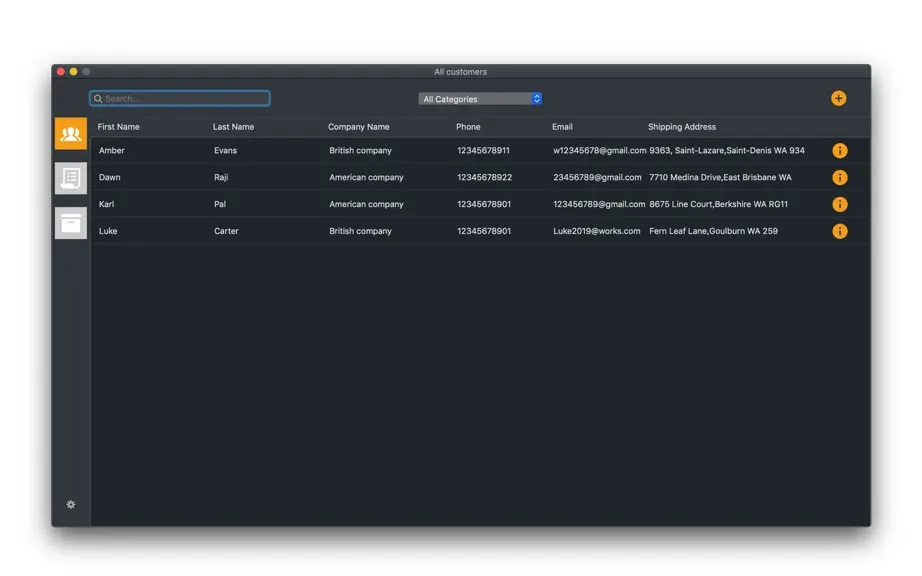Click Dawn's American company cell

coord(366,178)
